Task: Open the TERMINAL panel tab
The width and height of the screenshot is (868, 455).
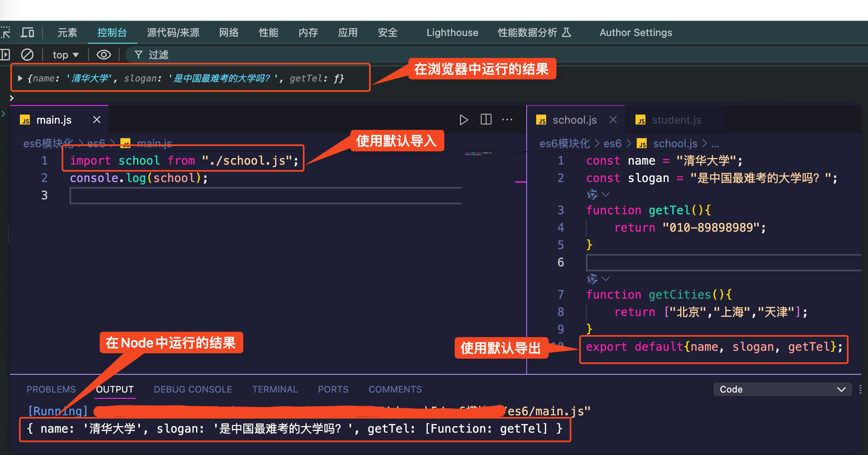Action: (x=275, y=389)
